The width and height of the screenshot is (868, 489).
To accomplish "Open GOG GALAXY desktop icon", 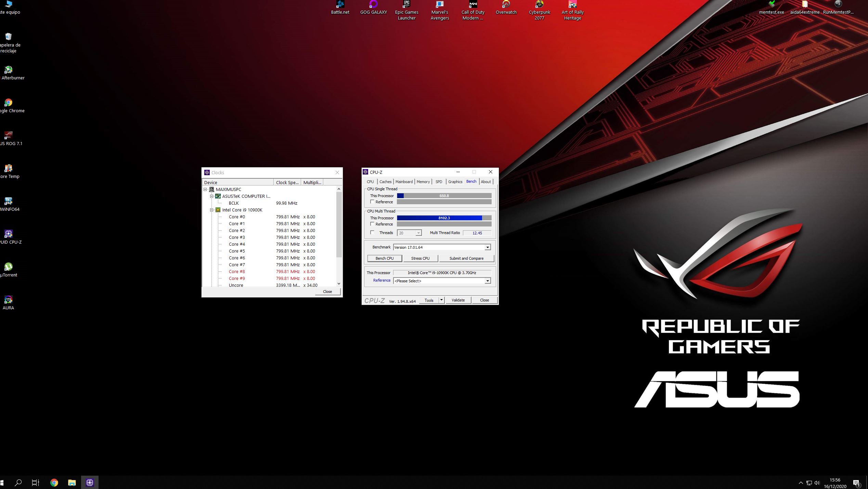I will pyautogui.click(x=373, y=8).
